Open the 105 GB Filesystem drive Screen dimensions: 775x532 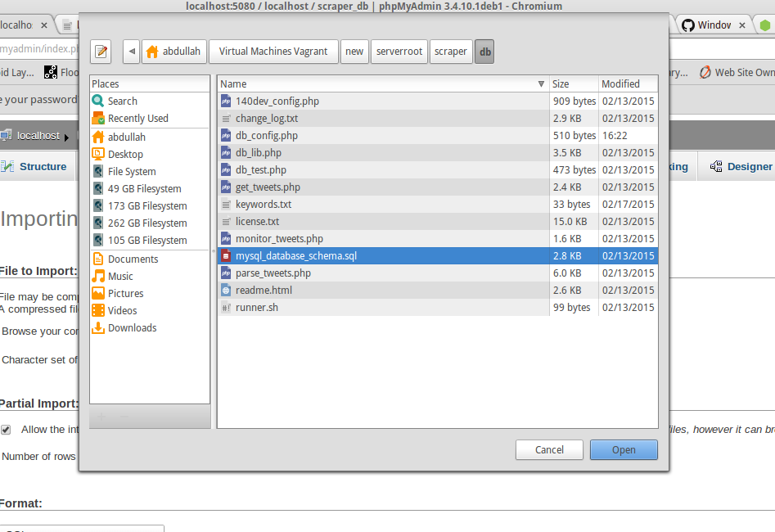pyautogui.click(x=150, y=241)
